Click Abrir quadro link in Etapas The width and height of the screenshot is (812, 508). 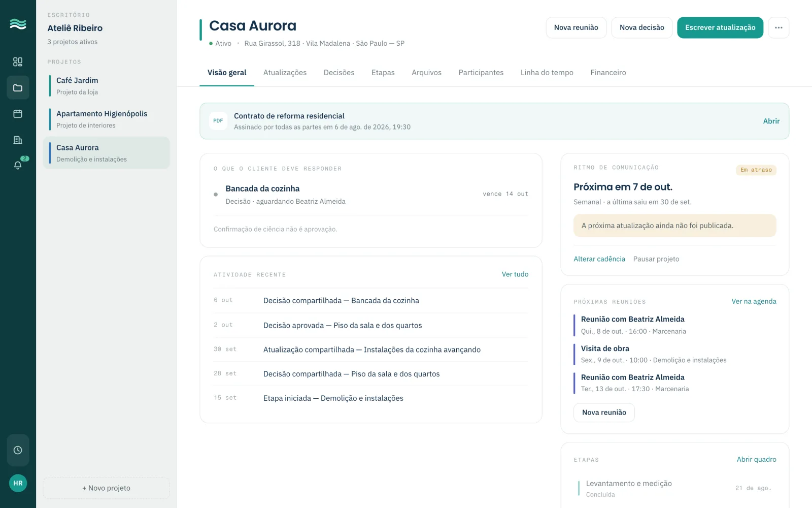pyautogui.click(x=756, y=459)
